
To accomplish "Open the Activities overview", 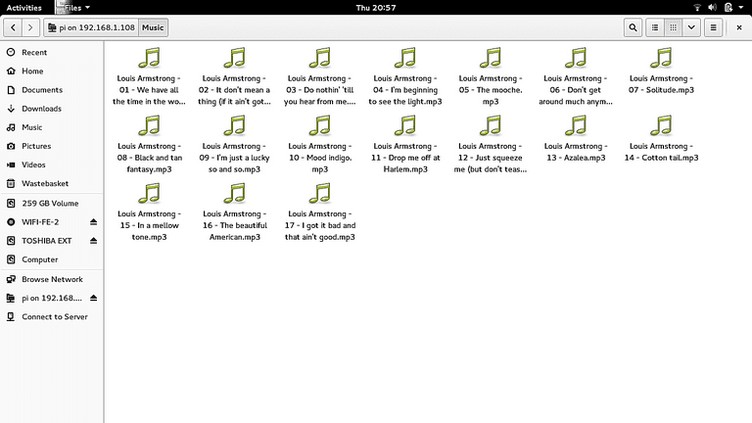I will (24, 8).
